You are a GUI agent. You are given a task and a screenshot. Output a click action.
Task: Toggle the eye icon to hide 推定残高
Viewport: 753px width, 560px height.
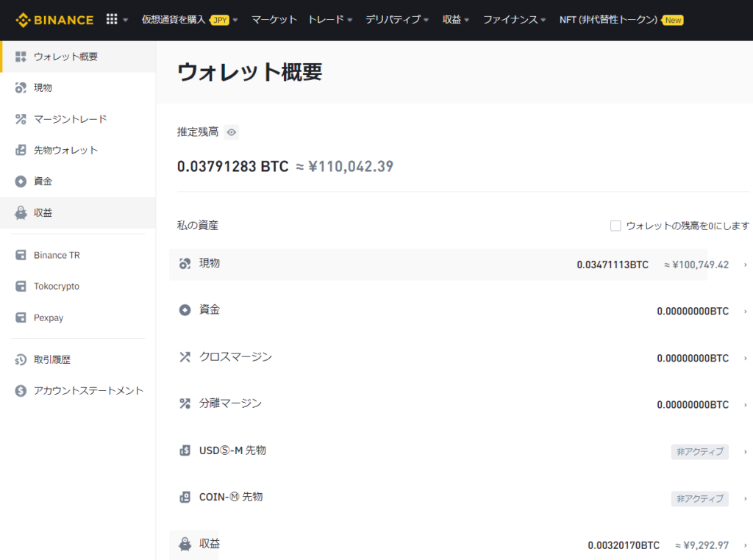click(x=232, y=132)
